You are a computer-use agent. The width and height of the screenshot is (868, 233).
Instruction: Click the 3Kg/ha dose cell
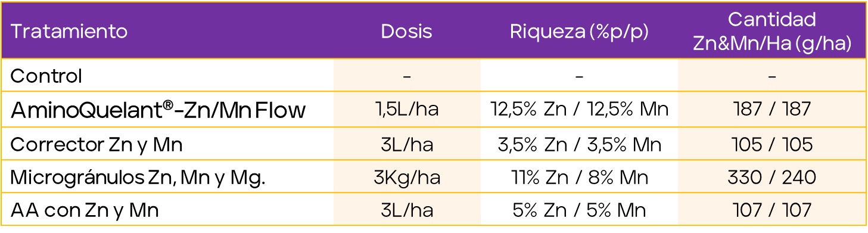click(x=407, y=177)
